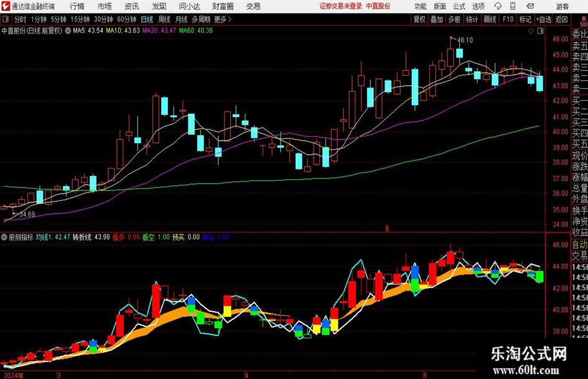Click the 2024年 date axis label
The image size is (588, 379).
[14, 375]
